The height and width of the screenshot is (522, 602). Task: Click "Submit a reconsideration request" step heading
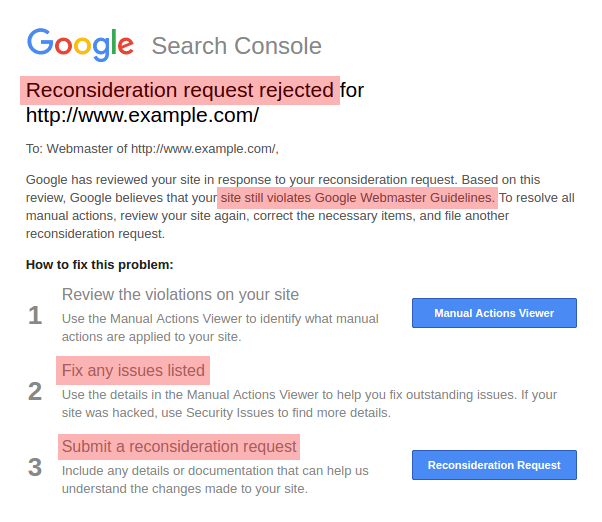tap(179, 446)
